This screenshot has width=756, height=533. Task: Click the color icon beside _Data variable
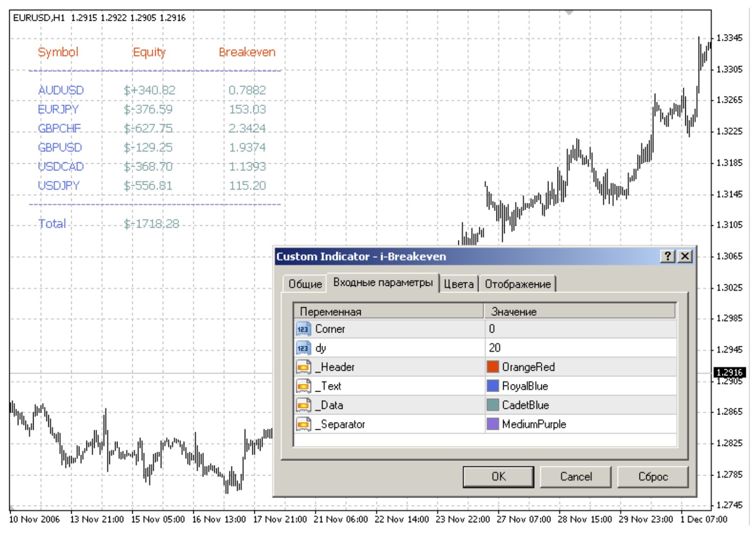click(303, 405)
